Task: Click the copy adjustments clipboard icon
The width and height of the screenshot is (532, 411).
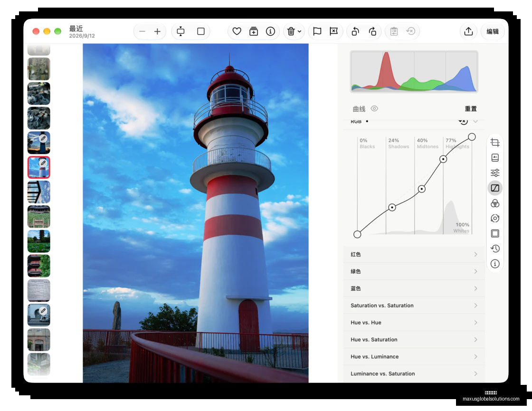Action: (x=394, y=31)
